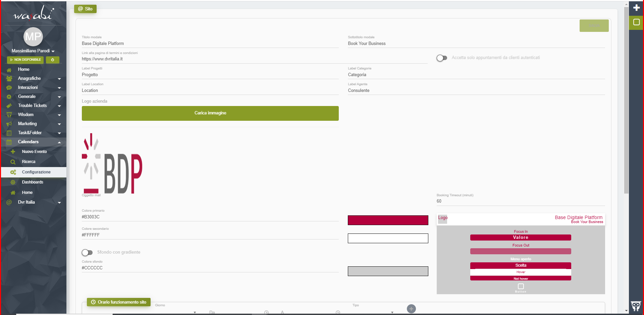
Task: Click the MP user avatar
Action: pos(33,37)
